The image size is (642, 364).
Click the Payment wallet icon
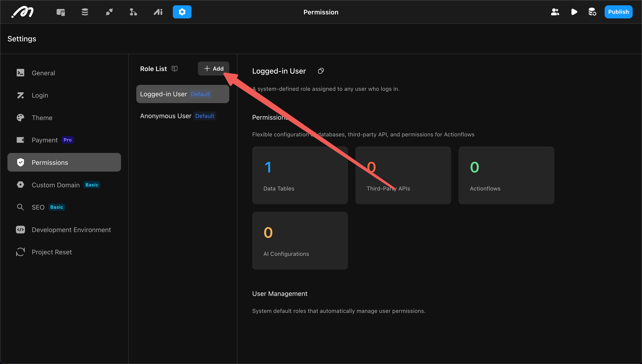[x=21, y=140]
